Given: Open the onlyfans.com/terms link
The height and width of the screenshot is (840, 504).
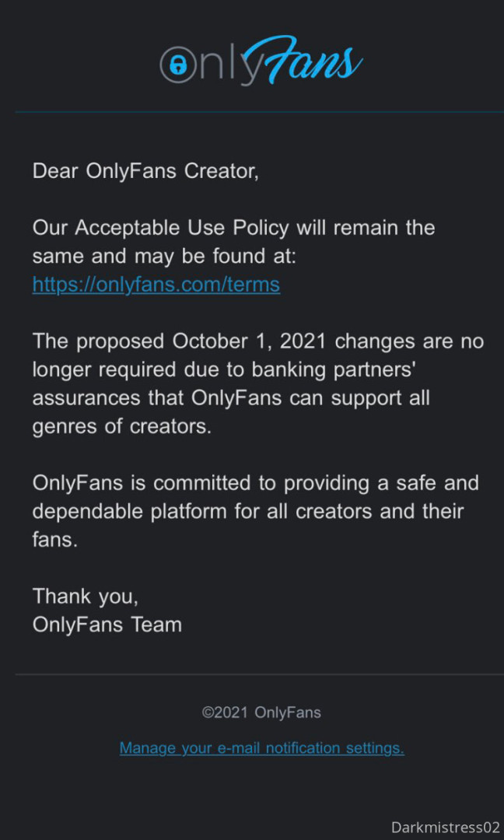Looking at the screenshot, I should (156, 284).
